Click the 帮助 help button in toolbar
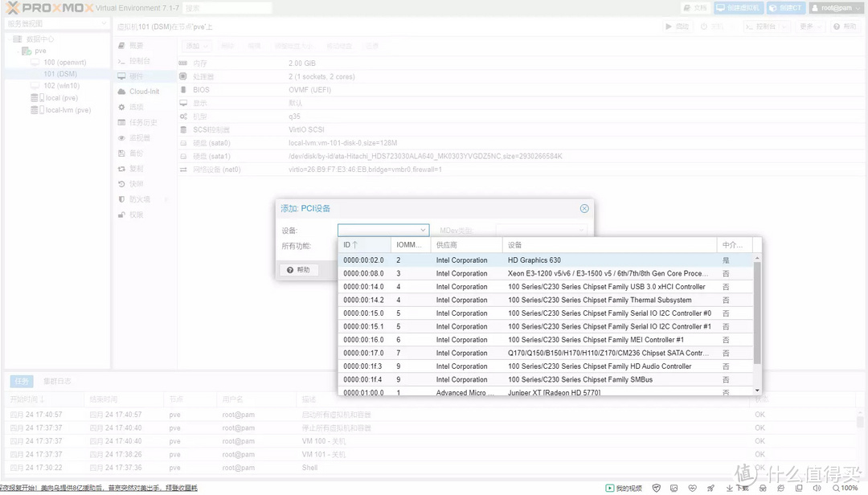The width and height of the screenshot is (868, 495). coord(845,27)
